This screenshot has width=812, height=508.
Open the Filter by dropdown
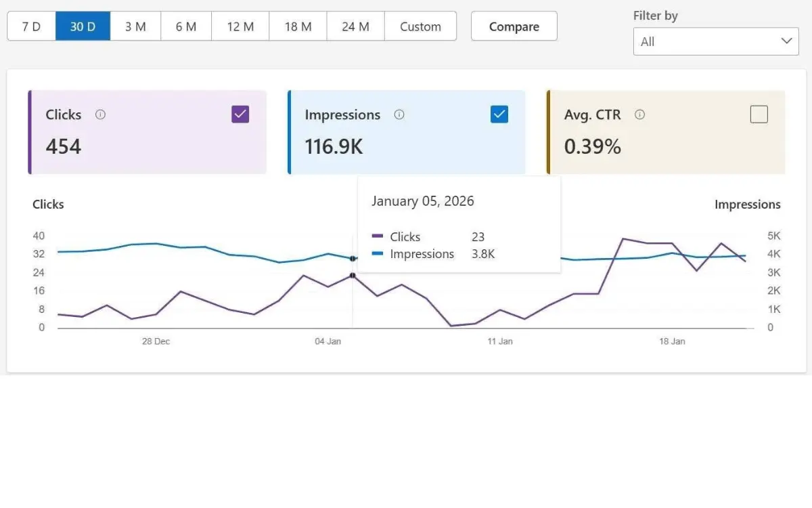(x=716, y=41)
